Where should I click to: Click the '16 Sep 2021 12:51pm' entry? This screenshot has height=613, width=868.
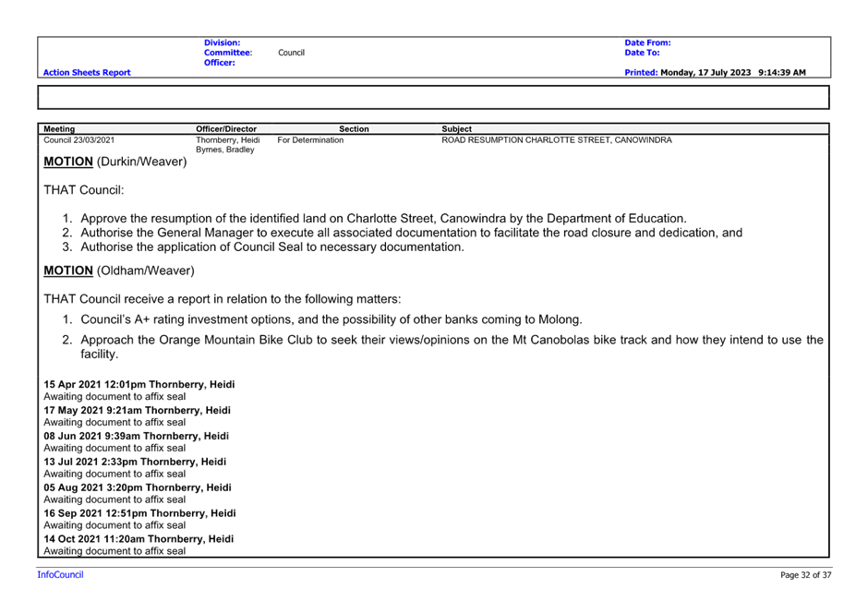tap(140, 513)
